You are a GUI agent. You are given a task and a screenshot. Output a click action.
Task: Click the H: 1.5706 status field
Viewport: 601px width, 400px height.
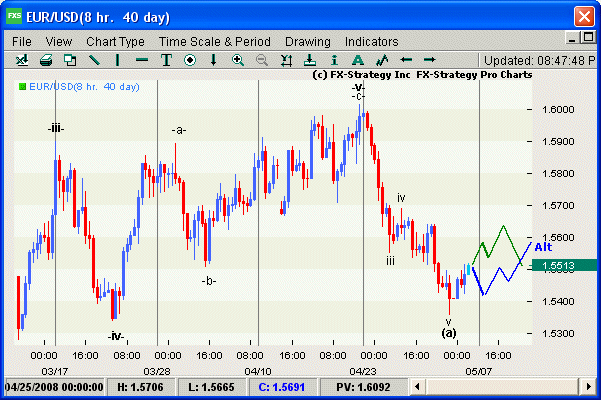coord(140,387)
